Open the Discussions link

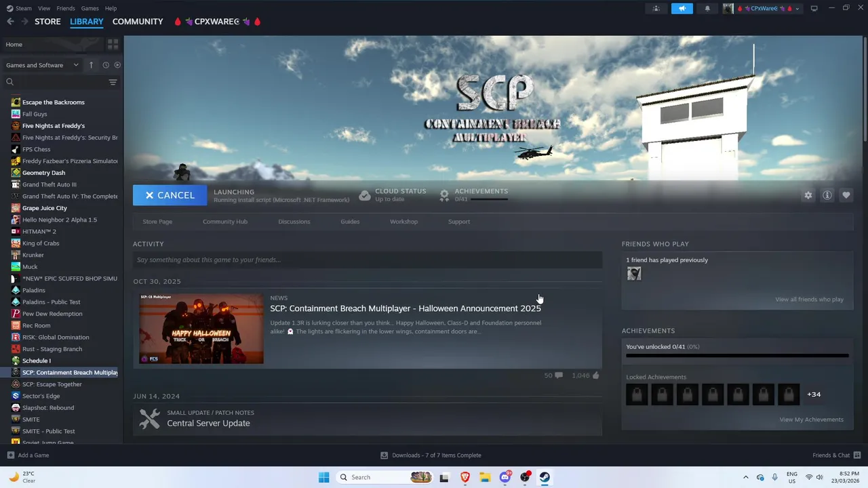tap(294, 222)
